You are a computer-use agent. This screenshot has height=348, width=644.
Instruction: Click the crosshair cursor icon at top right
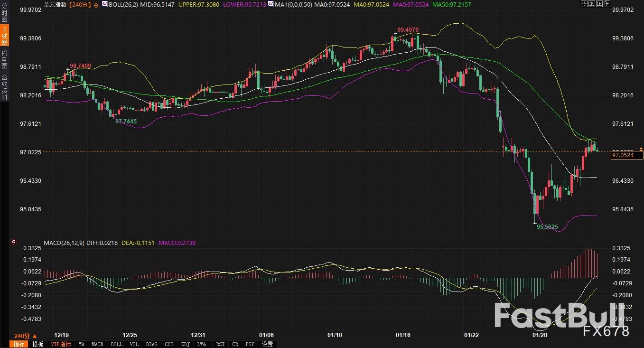coord(584,4)
